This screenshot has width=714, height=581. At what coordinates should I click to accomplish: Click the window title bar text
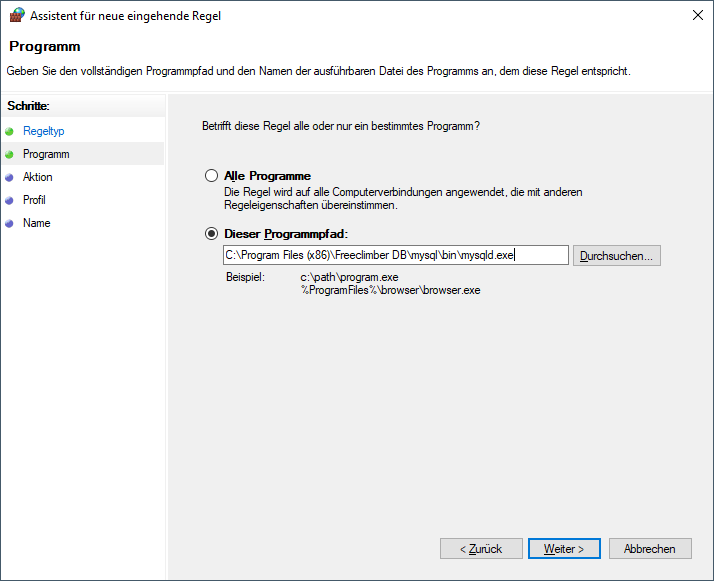tap(126, 16)
